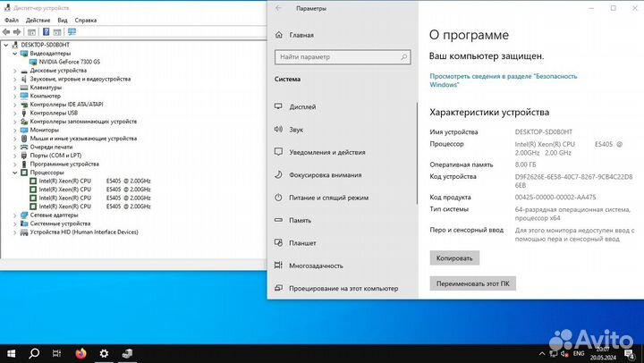Click the ENG language indicator

(579, 353)
